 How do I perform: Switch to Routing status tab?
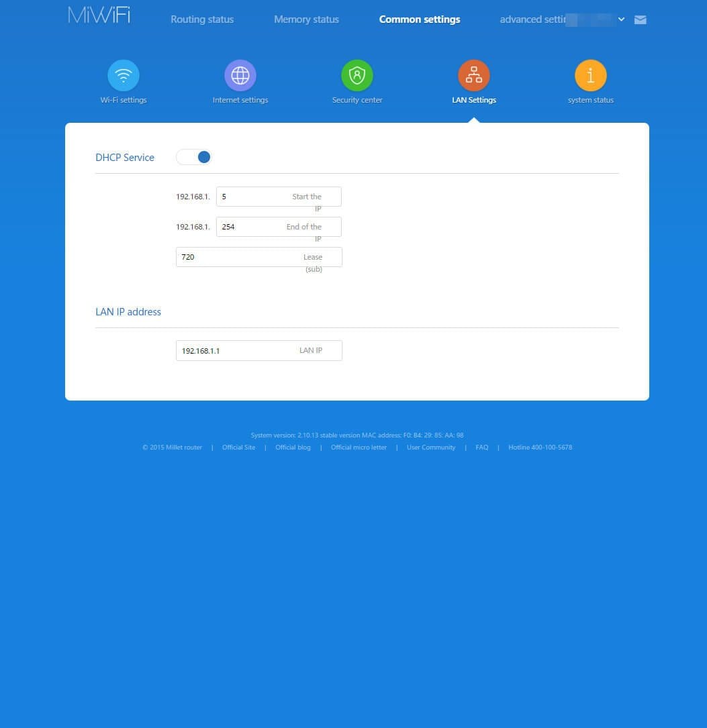[x=202, y=19]
